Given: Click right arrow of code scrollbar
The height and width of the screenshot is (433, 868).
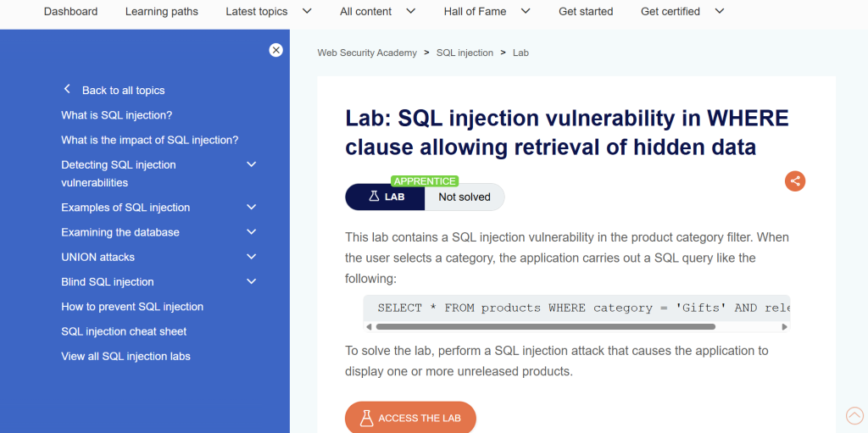Looking at the screenshot, I should click(784, 327).
